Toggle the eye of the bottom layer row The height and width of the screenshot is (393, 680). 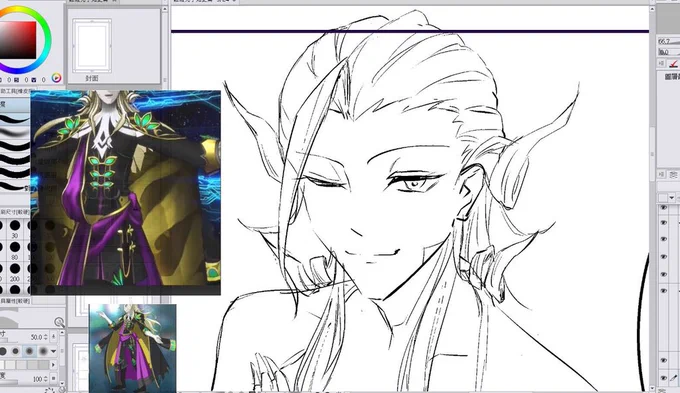click(x=664, y=378)
